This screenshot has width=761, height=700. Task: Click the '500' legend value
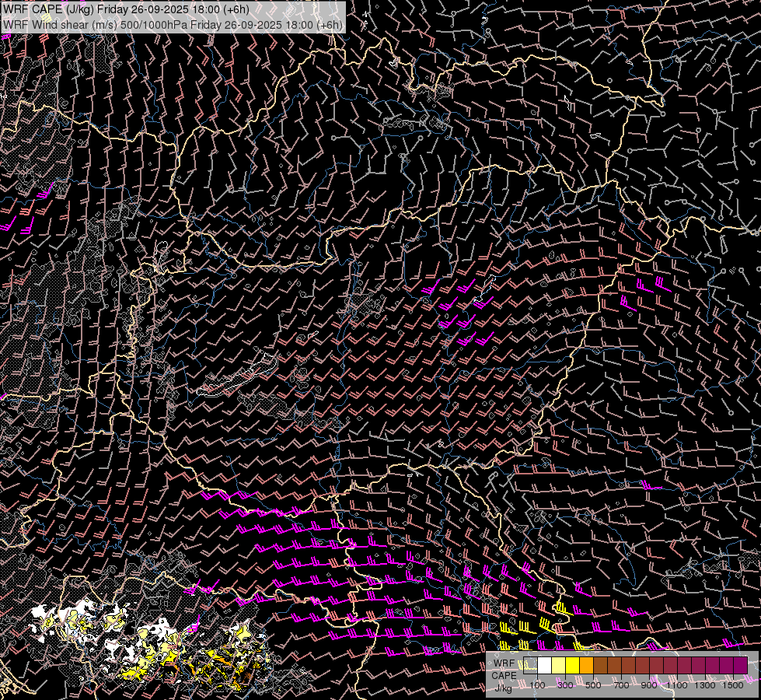pos(593,685)
